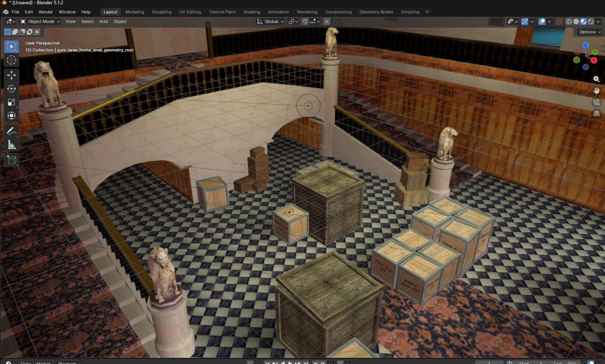Open selectability and visibility dropdown

(x=513, y=22)
